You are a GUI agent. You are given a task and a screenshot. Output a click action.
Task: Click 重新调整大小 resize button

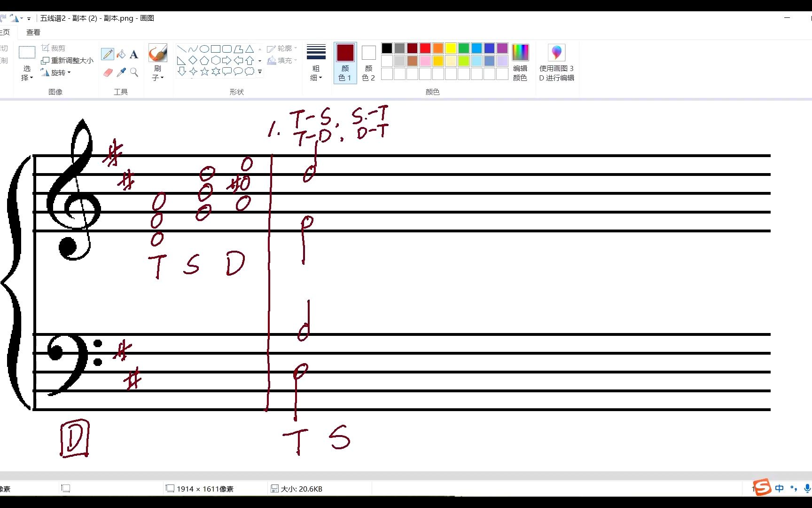point(67,60)
